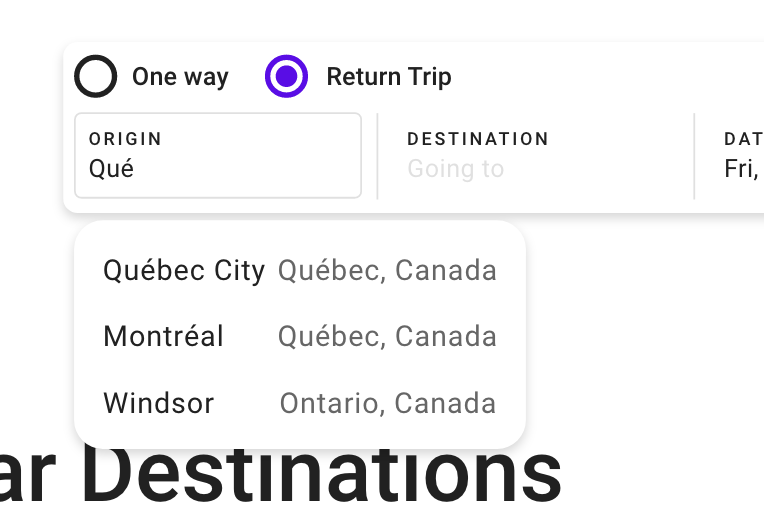Choose Québec City from the suggestions

[x=184, y=270]
